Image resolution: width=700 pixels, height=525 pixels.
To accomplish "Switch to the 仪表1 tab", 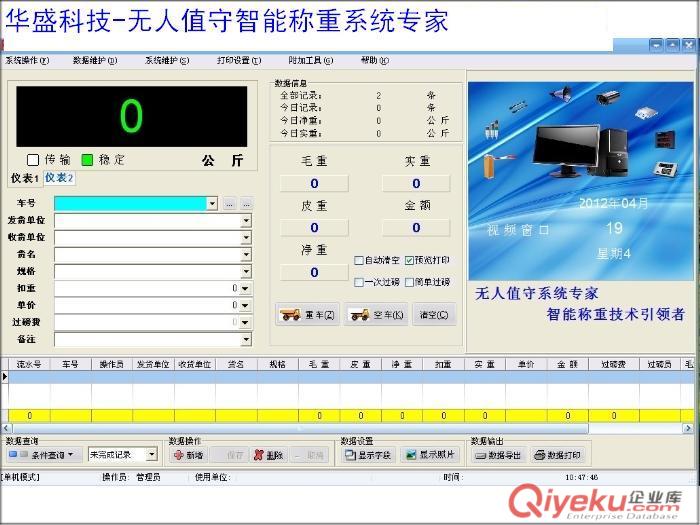I will pos(25,178).
